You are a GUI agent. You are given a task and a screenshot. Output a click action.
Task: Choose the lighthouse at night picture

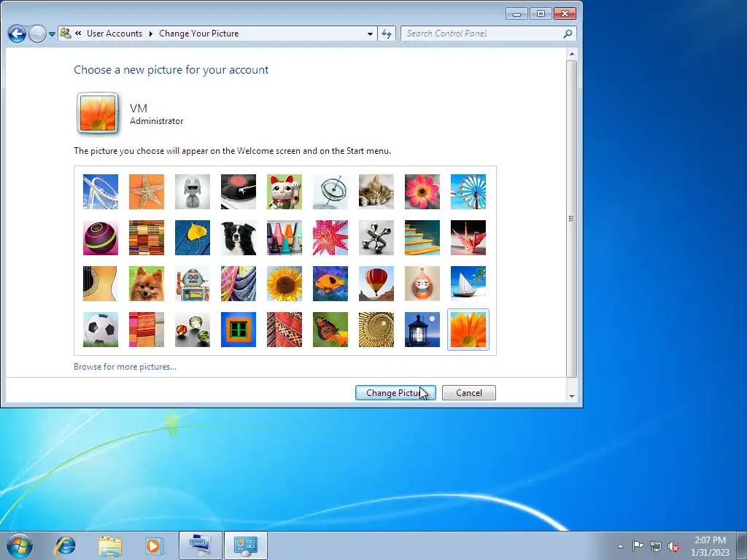[422, 330]
